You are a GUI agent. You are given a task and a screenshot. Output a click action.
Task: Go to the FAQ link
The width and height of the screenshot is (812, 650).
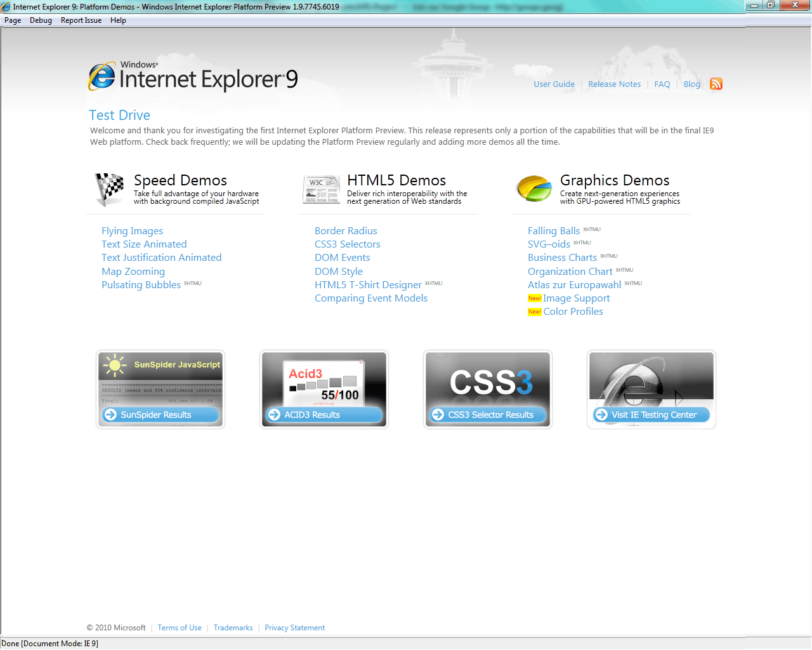click(x=662, y=84)
